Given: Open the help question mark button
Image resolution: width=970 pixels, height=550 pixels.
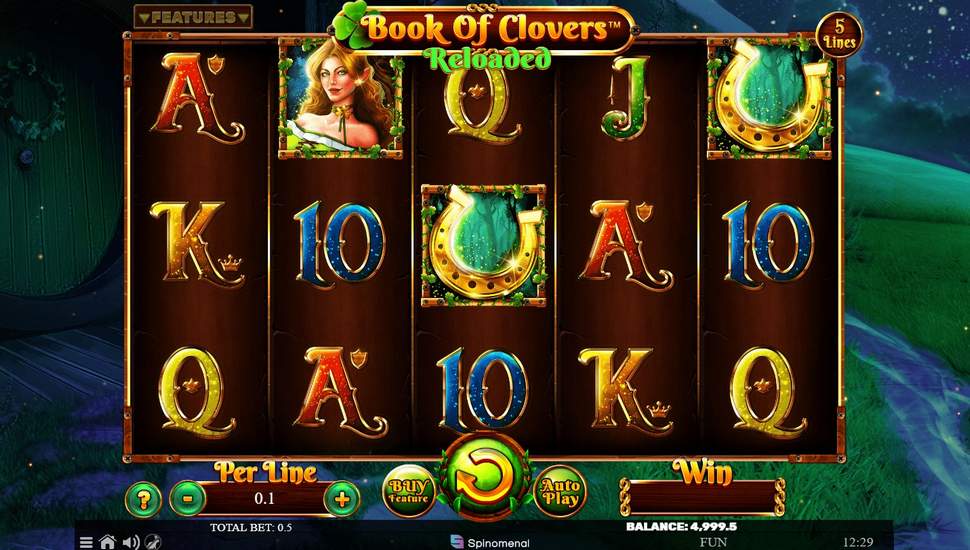Looking at the screenshot, I should pyautogui.click(x=144, y=499).
